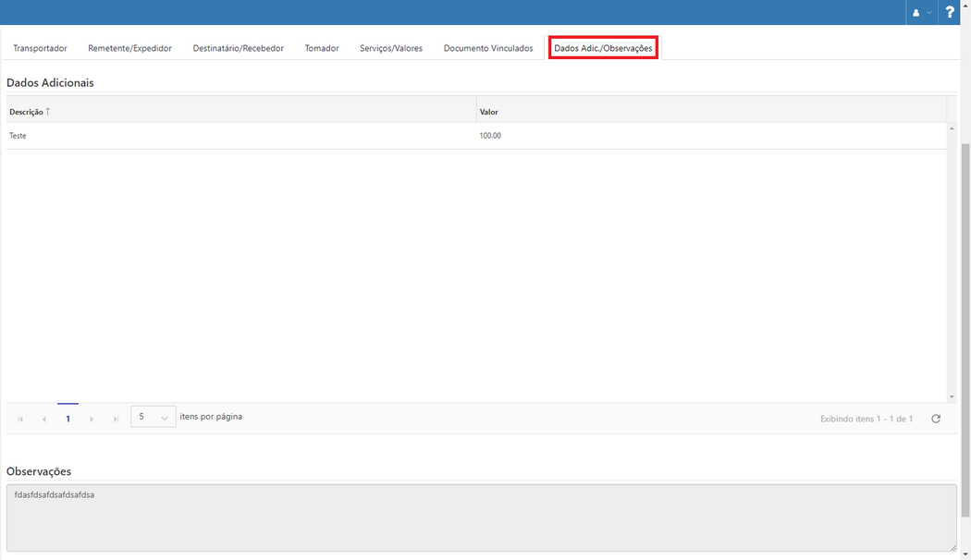Go to previous page arrow
Screen dimensions: 971x560
pos(43,418)
